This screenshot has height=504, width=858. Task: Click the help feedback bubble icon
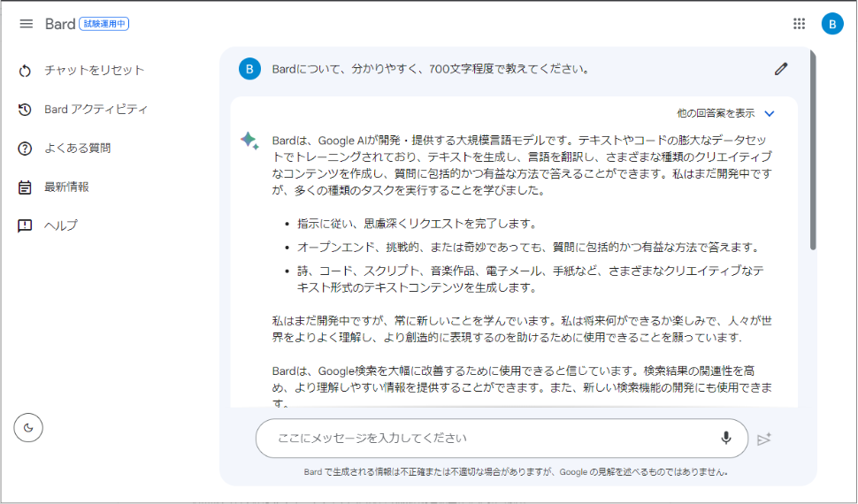[25, 225]
